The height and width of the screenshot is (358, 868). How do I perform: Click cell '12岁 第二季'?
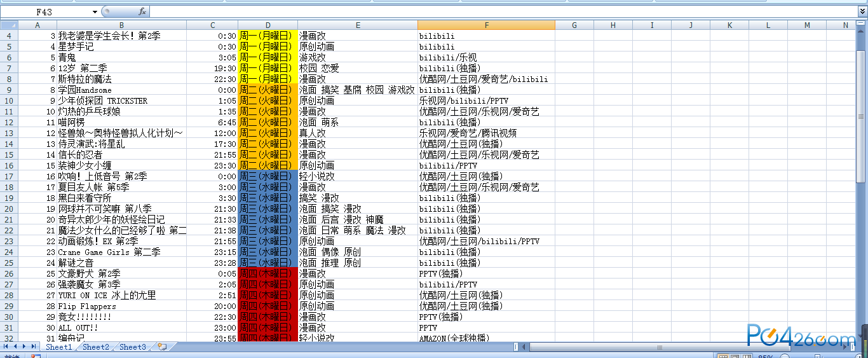121,69
